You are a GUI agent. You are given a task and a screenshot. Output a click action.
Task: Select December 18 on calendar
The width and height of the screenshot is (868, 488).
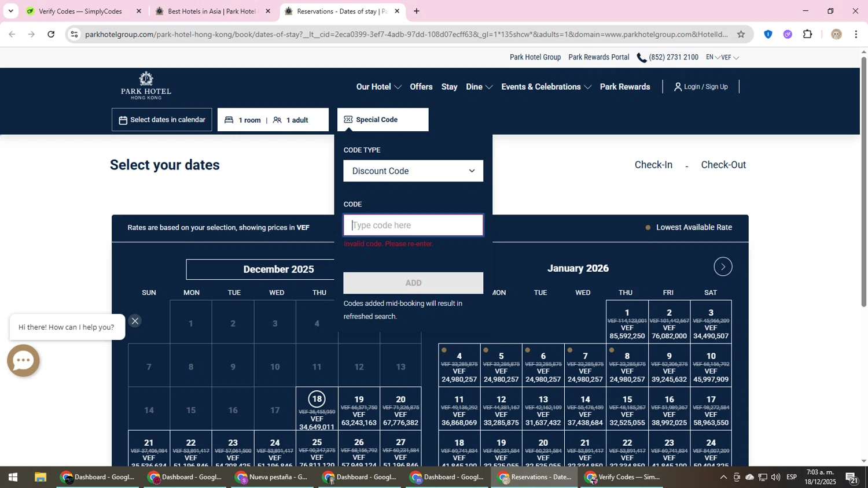pos(317,409)
